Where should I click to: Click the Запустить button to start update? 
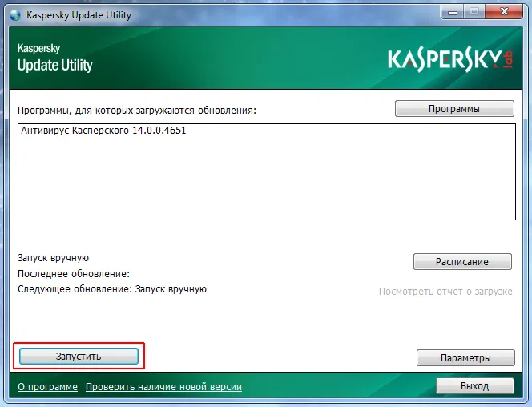(x=79, y=356)
